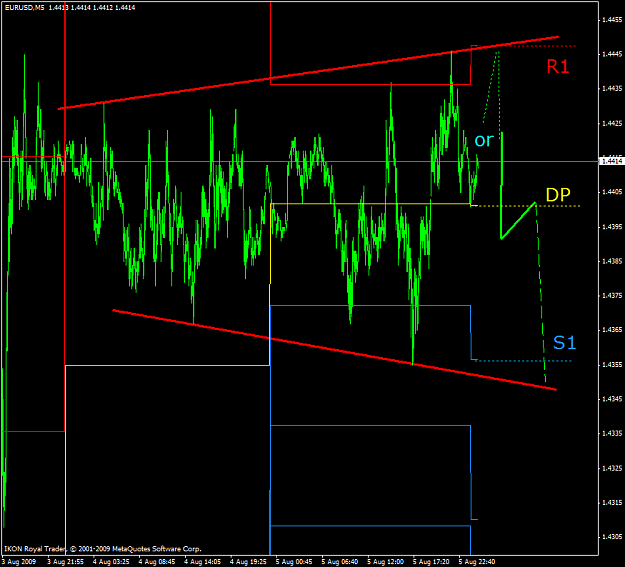Image resolution: width=625 pixels, height=567 pixels.
Task: Click the 1.4365 price axis value
Action: tap(612, 330)
